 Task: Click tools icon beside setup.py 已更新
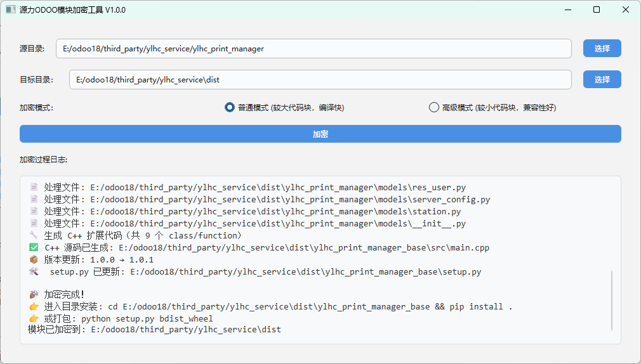[x=34, y=271]
